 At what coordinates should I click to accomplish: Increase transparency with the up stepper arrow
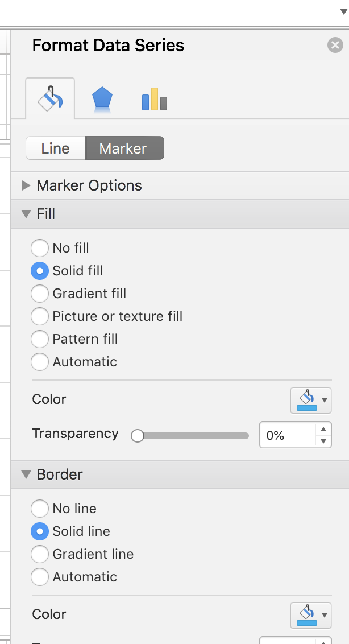(323, 429)
